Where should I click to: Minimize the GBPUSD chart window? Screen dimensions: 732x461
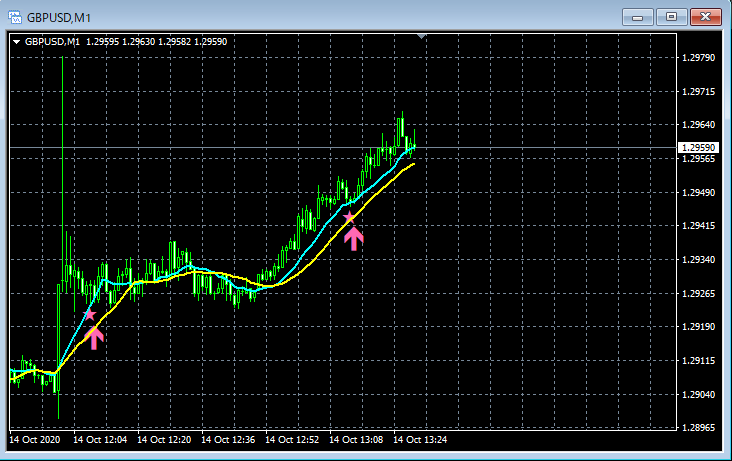[x=638, y=17]
